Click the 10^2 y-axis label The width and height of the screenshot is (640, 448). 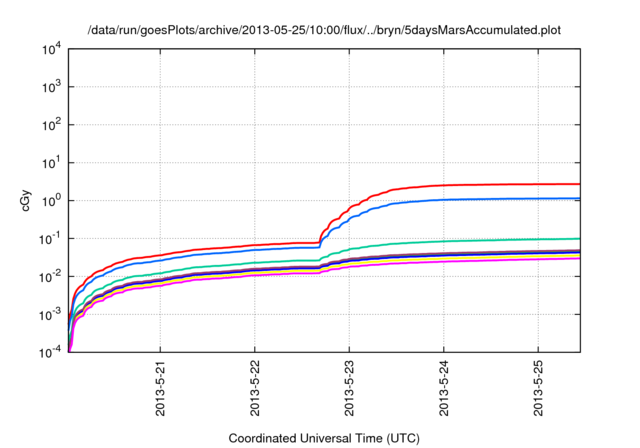(x=52, y=125)
